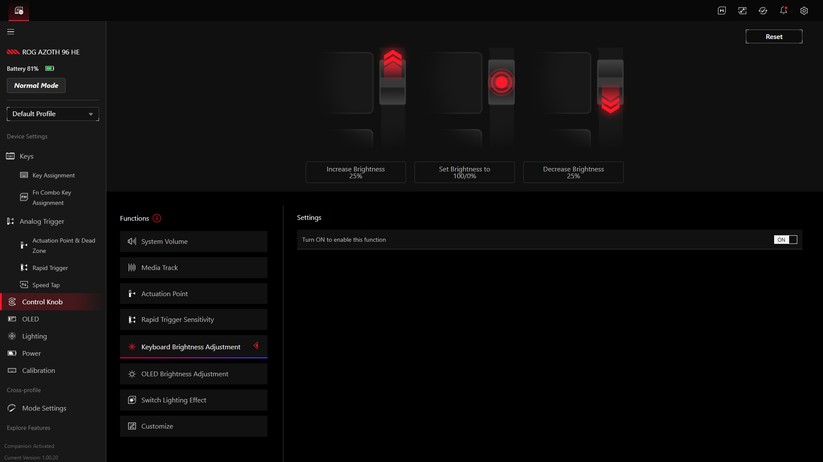Viewport: 823px width, 462px height.
Task: Go to Actuation Point & Dead Zone
Action: pos(64,245)
